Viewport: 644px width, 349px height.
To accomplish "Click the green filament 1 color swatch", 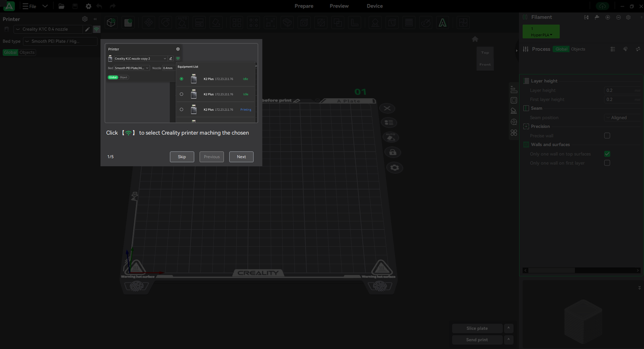I will [x=541, y=32].
